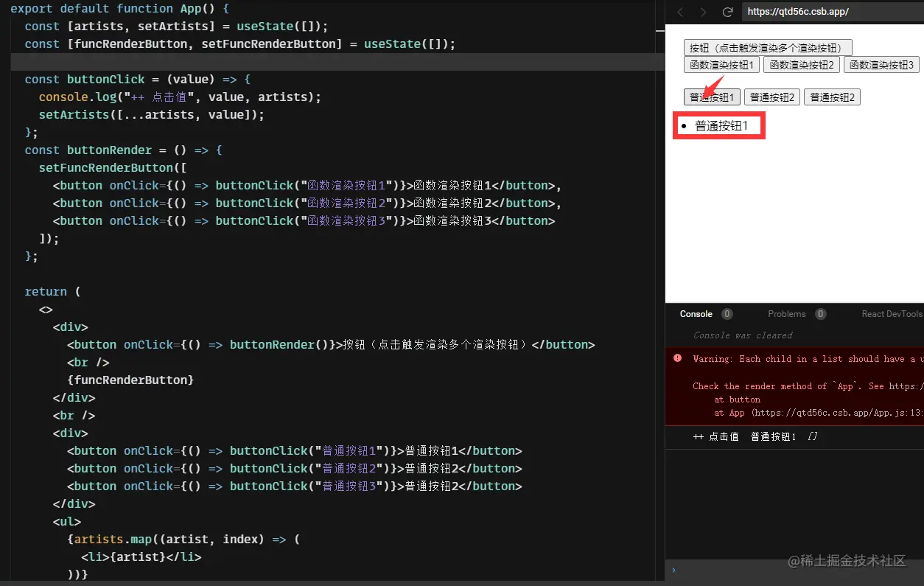Viewport: 924px width, 586px height.
Task: Click the "const [artists, setArtists]" code line
Action: click(176, 27)
